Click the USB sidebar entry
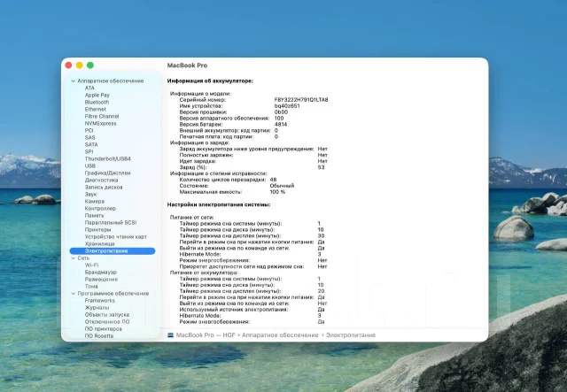 (90, 165)
